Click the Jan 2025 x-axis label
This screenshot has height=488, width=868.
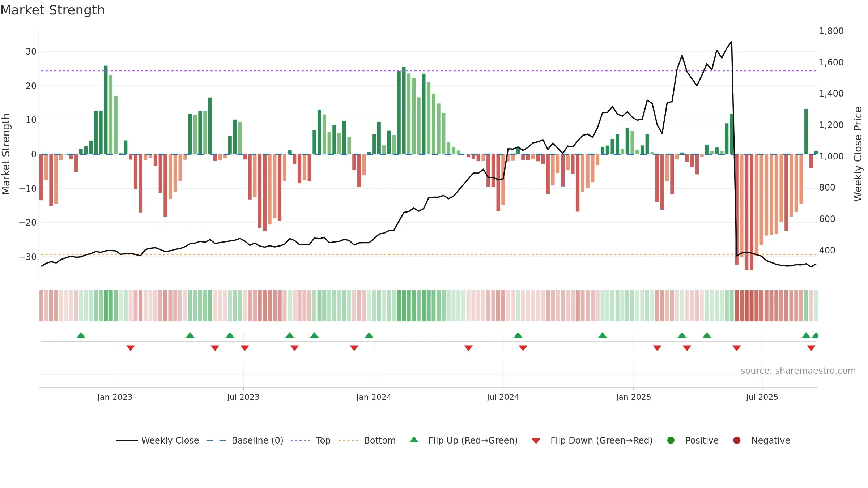[x=633, y=397]
